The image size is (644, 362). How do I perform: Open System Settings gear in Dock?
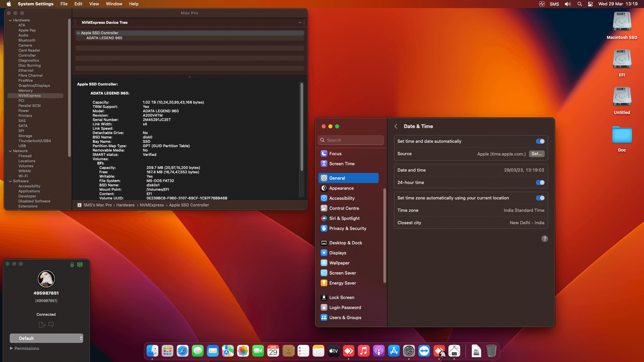click(x=409, y=351)
